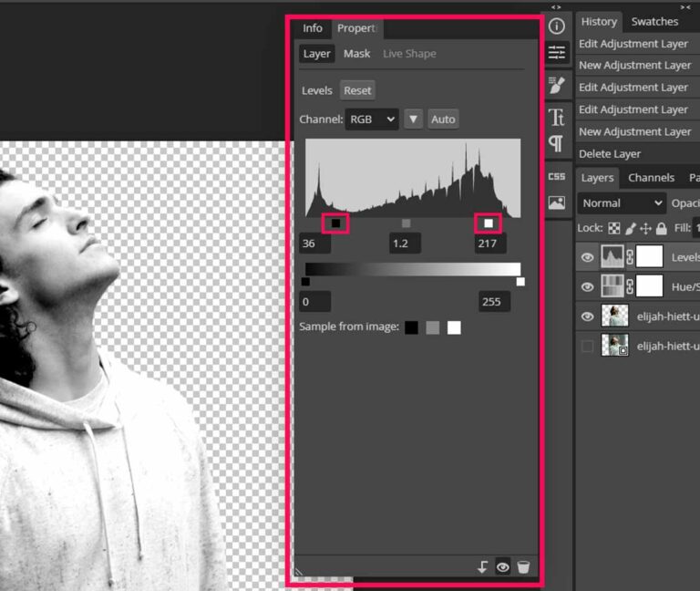
Task: Toggle adjustment visibility eye at panel bottom
Action: click(503, 567)
